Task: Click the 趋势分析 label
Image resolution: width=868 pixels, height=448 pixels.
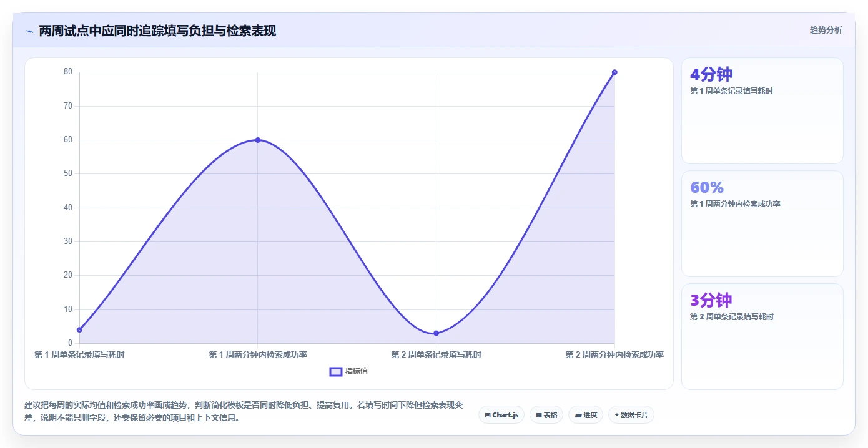Action: (x=826, y=30)
